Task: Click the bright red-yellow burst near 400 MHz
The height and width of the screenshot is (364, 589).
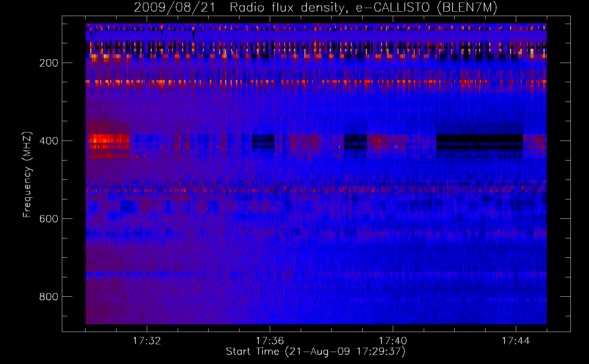Action: click(x=108, y=141)
